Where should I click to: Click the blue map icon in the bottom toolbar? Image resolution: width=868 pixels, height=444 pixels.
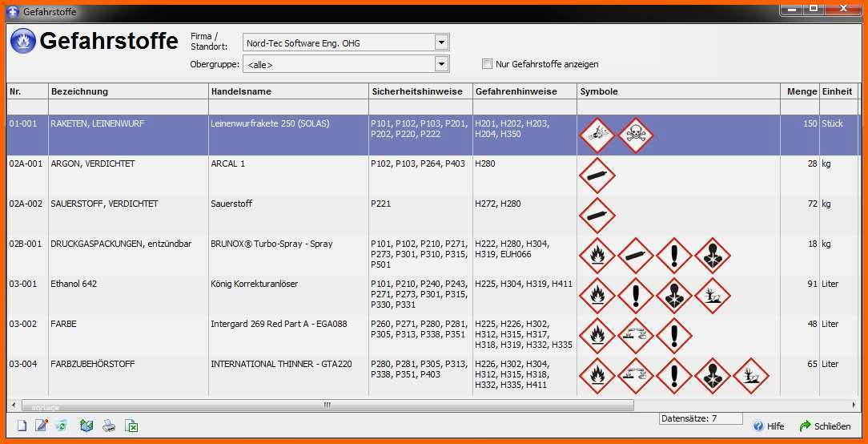point(86,426)
